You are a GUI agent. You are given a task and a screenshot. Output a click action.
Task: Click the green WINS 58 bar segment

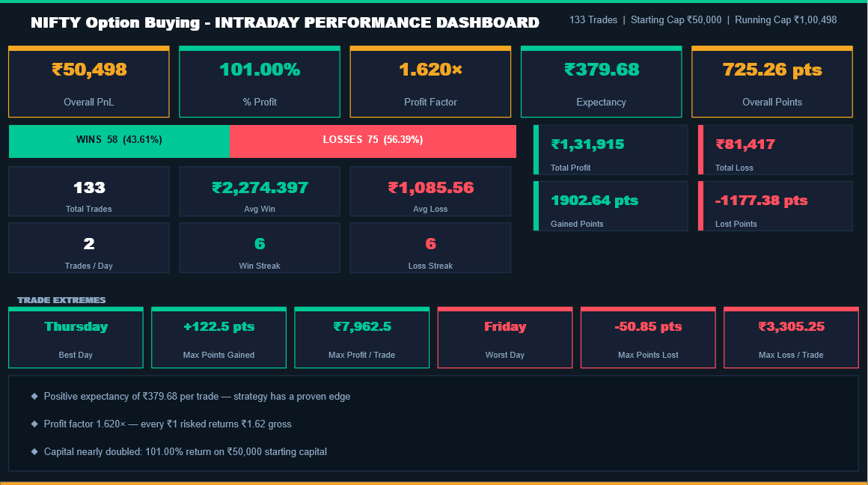(x=119, y=141)
